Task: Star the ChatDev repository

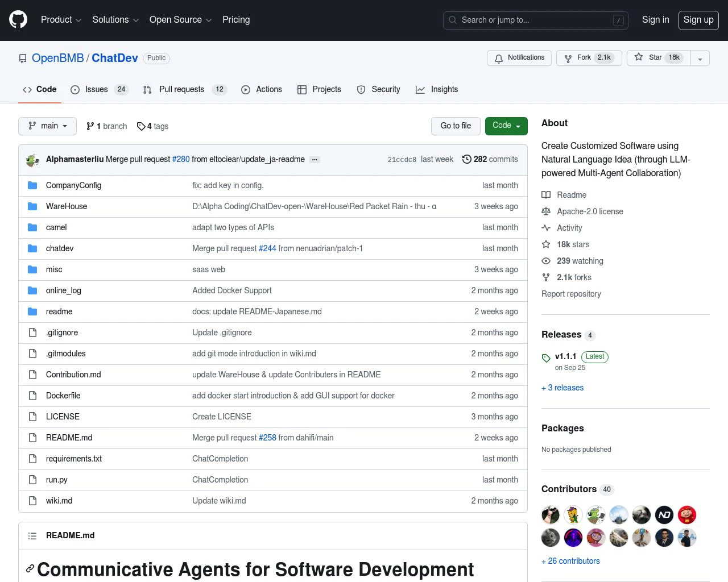Action: pyautogui.click(x=659, y=58)
